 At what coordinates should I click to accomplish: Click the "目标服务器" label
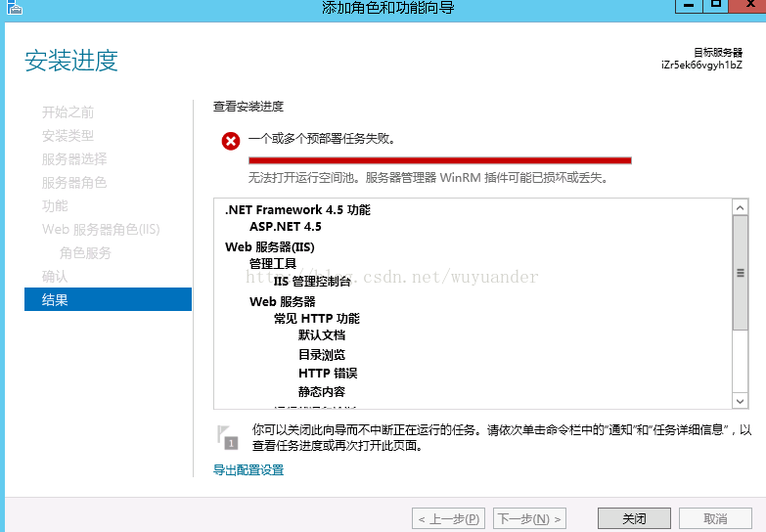718,52
